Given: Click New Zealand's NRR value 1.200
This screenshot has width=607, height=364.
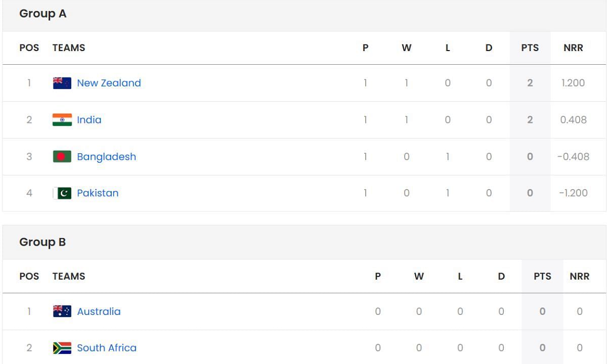Looking at the screenshot, I should click(573, 83).
